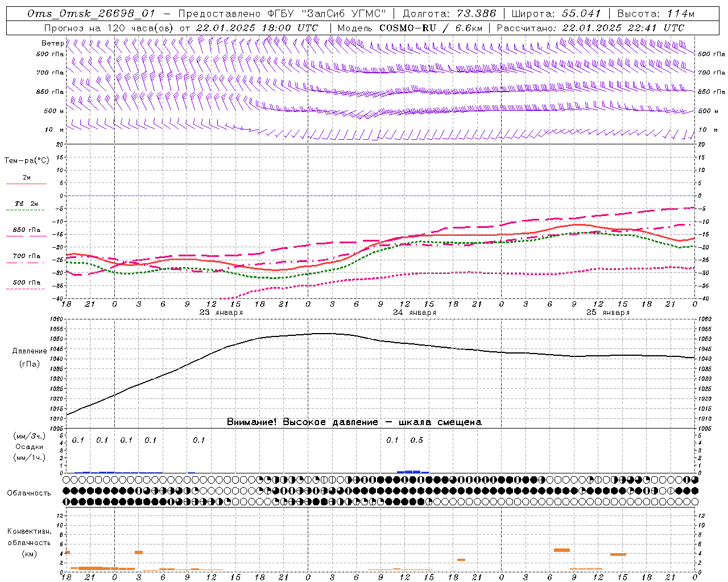This screenshot has width=728, height=582.
Task: Click the Широта: 55.041 header field
Action: pos(556,14)
